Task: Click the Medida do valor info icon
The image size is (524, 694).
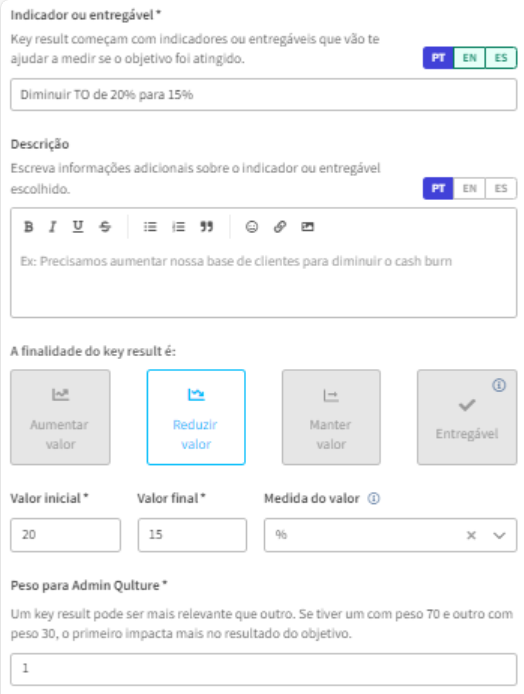Action: coord(374,499)
